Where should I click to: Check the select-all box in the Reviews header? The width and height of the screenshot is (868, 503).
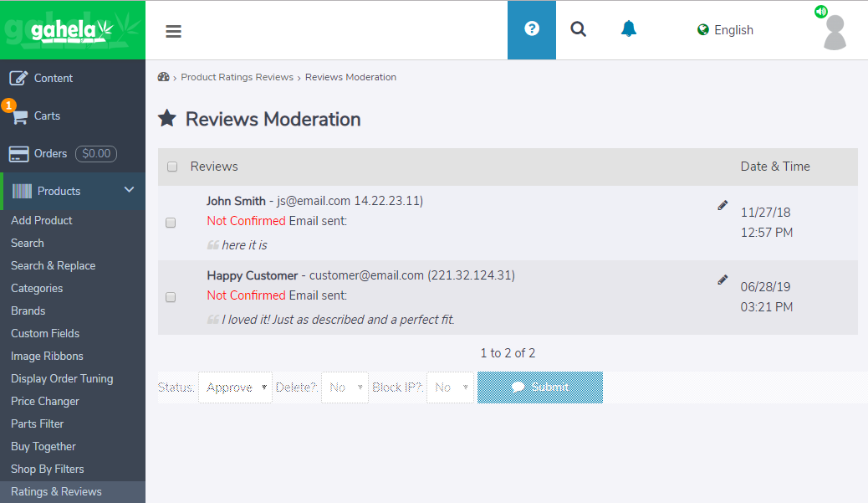(171, 167)
